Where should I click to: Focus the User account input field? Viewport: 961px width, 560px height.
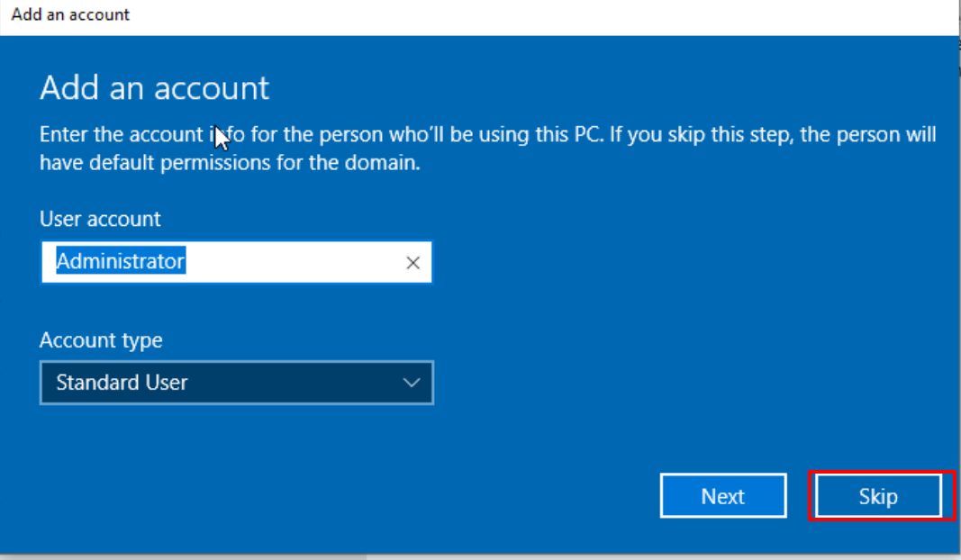pyautogui.click(x=288, y=262)
